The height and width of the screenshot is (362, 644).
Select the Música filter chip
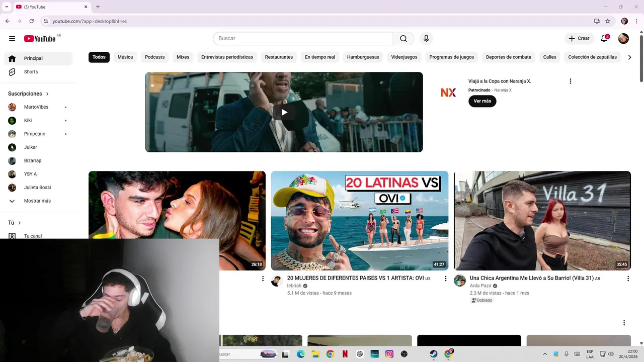125,57
